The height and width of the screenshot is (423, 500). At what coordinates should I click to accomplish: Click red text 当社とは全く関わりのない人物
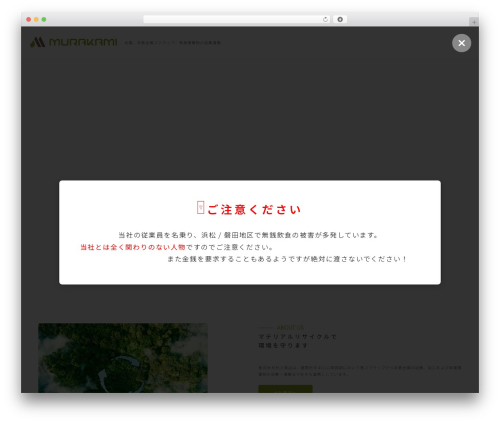(x=133, y=247)
